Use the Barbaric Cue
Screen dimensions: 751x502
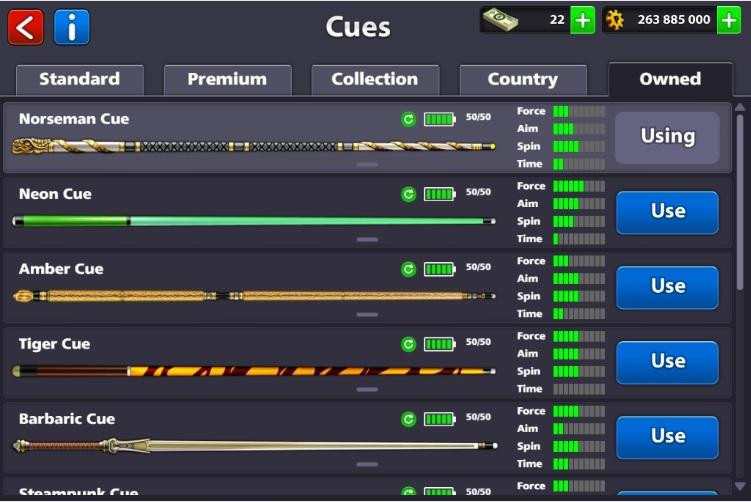click(x=668, y=436)
